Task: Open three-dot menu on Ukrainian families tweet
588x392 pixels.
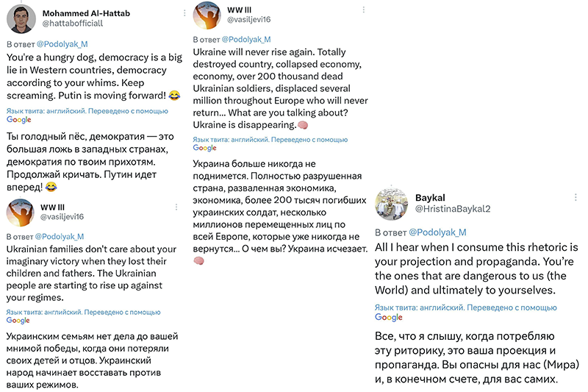Action: pos(176,207)
